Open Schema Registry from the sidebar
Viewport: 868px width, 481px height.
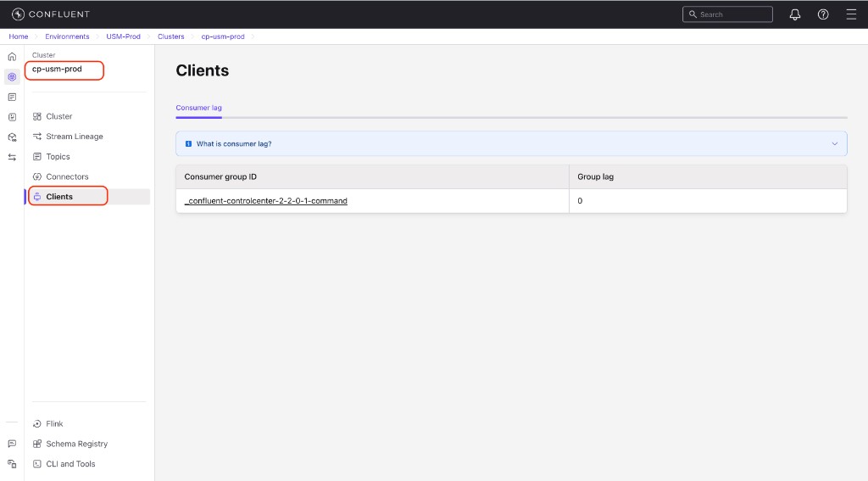pos(76,444)
